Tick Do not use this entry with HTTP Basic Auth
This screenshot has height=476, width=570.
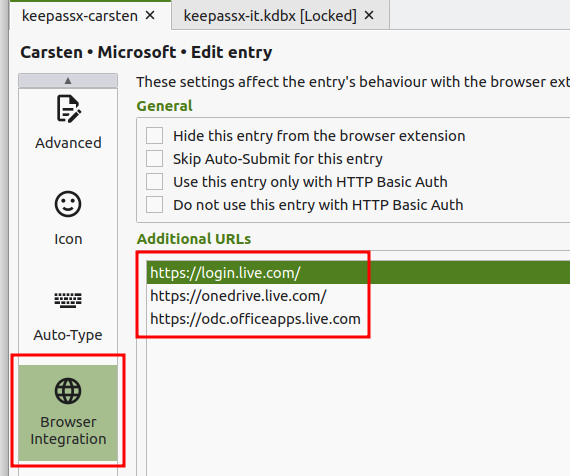154,204
